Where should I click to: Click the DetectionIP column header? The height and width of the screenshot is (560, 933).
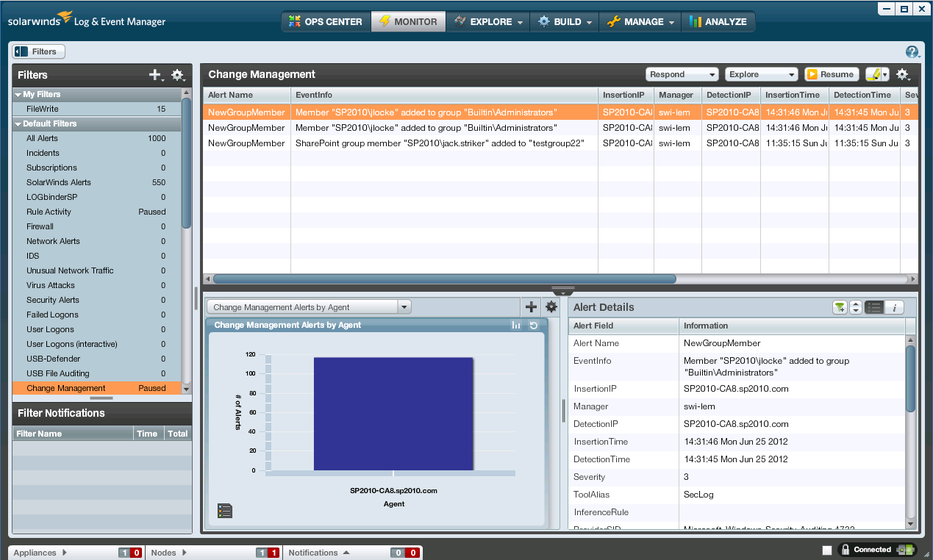click(731, 95)
